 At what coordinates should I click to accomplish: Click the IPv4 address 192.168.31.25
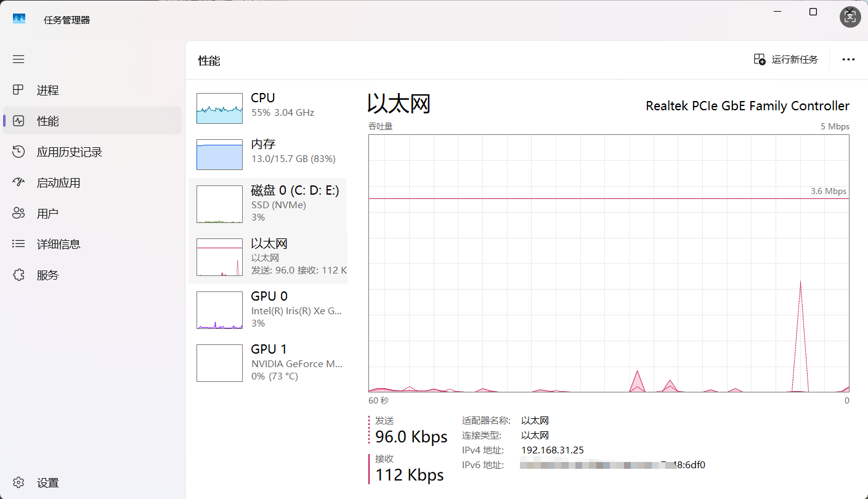[552, 450]
